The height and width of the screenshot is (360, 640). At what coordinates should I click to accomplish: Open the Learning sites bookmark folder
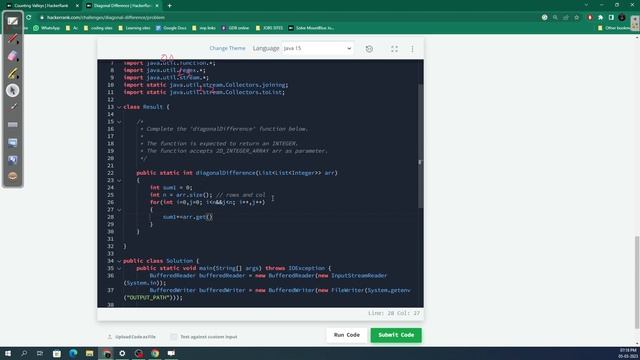point(134,28)
